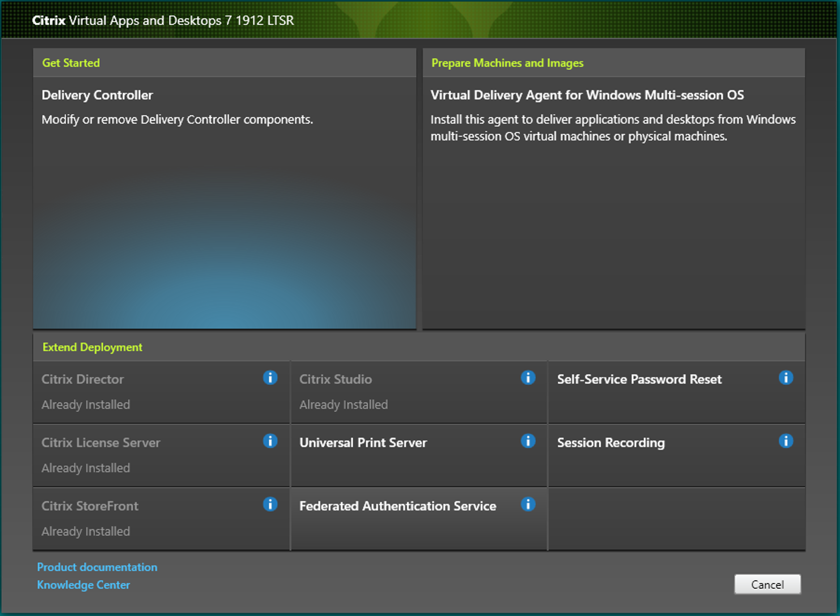Click info icon for Citrix License Server

(270, 441)
